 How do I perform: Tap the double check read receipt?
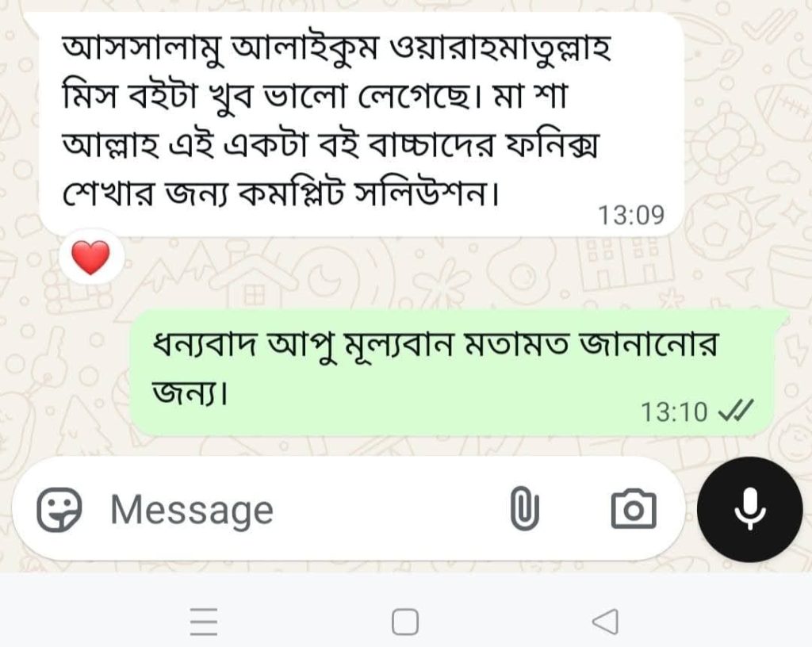[736, 412]
